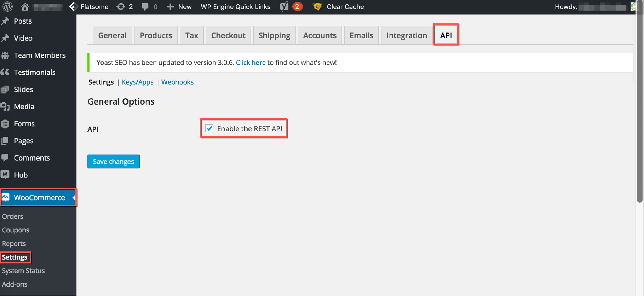Click the Team Members sidebar icon

click(5, 56)
